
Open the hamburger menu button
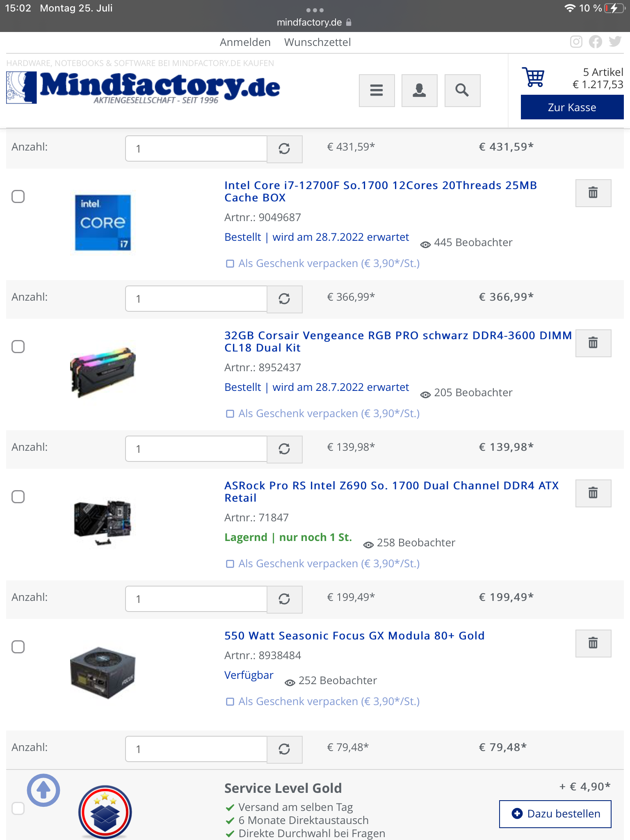(377, 90)
